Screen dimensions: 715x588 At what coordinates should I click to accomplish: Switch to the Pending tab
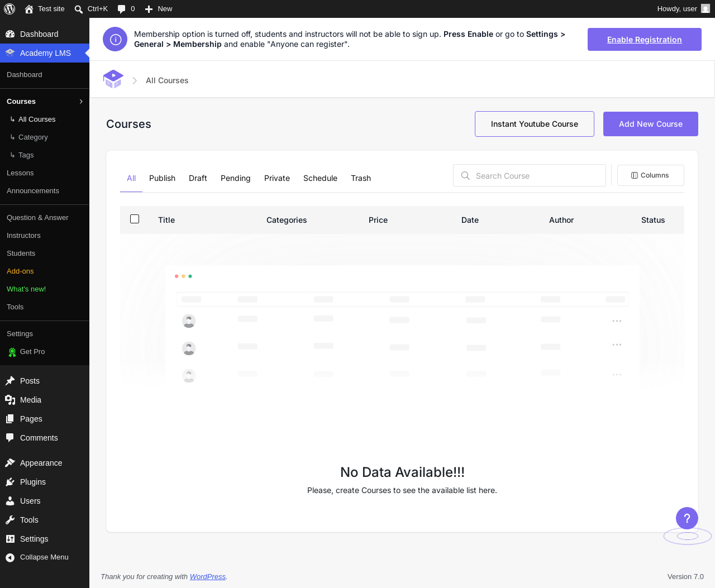pyautogui.click(x=235, y=178)
